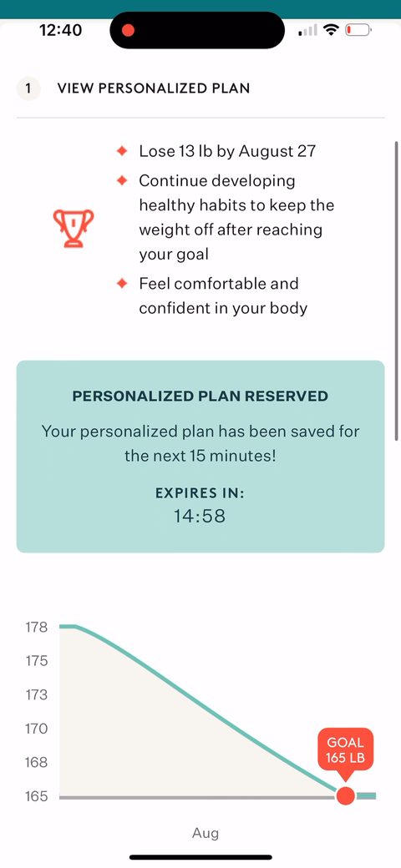
Task: Tap the teal weight trend line
Action: [x=206, y=711]
